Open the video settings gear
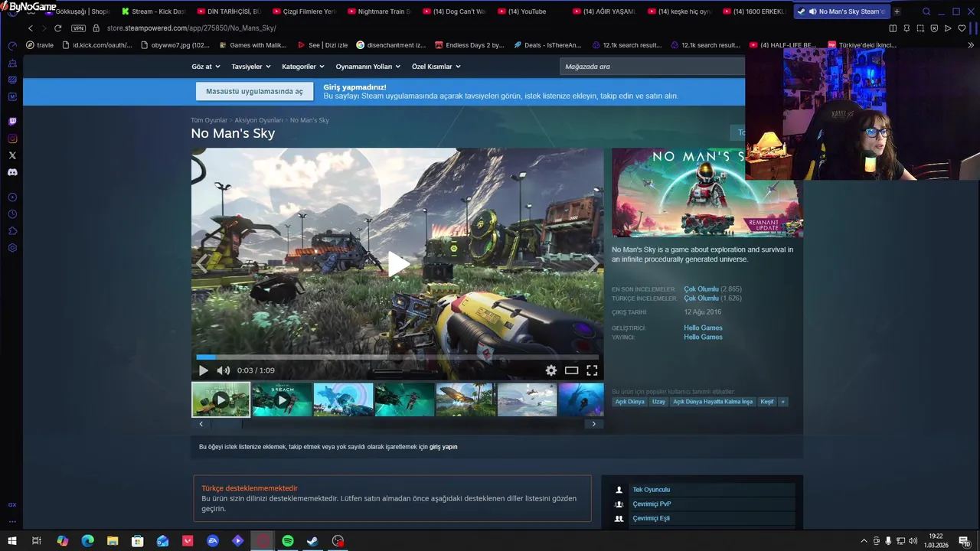Viewport: 980px width, 551px height. pyautogui.click(x=551, y=370)
